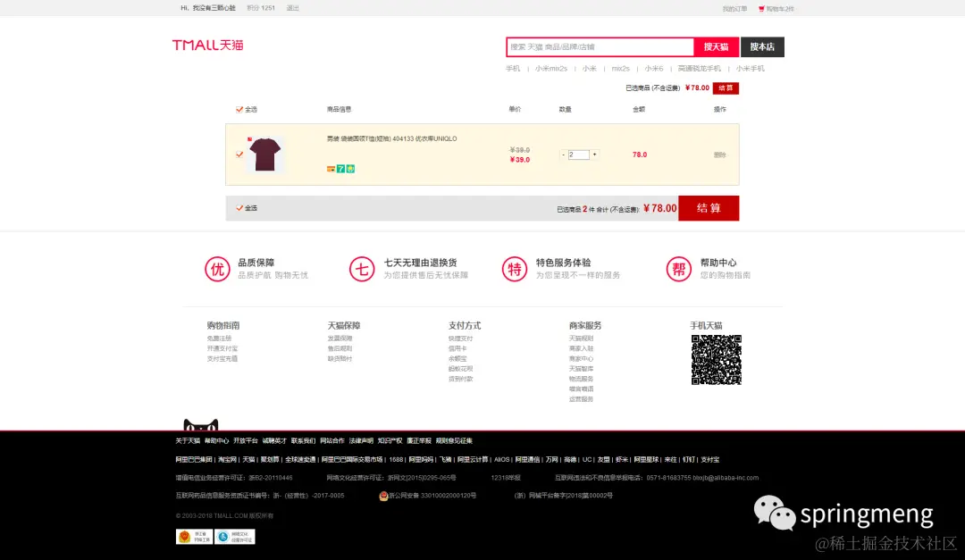Open 购物车2件 in the top bar
The width and height of the screenshot is (965, 560).
(780, 9)
